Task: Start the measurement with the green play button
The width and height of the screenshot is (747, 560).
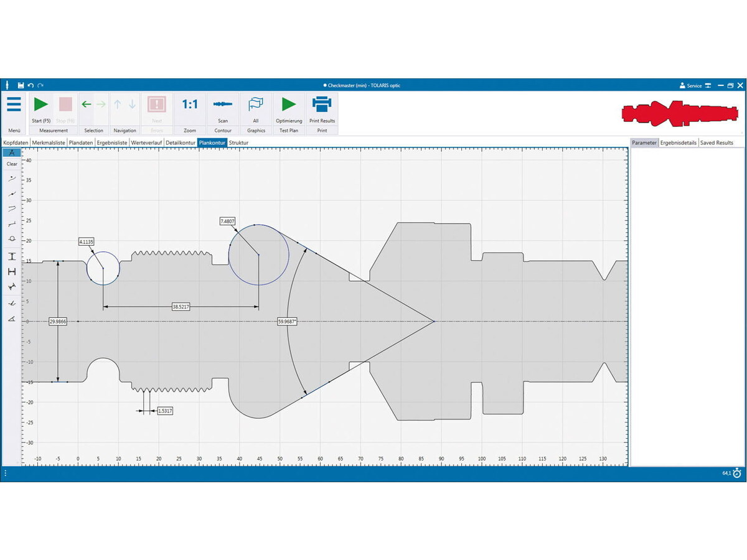Action: [x=41, y=105]
